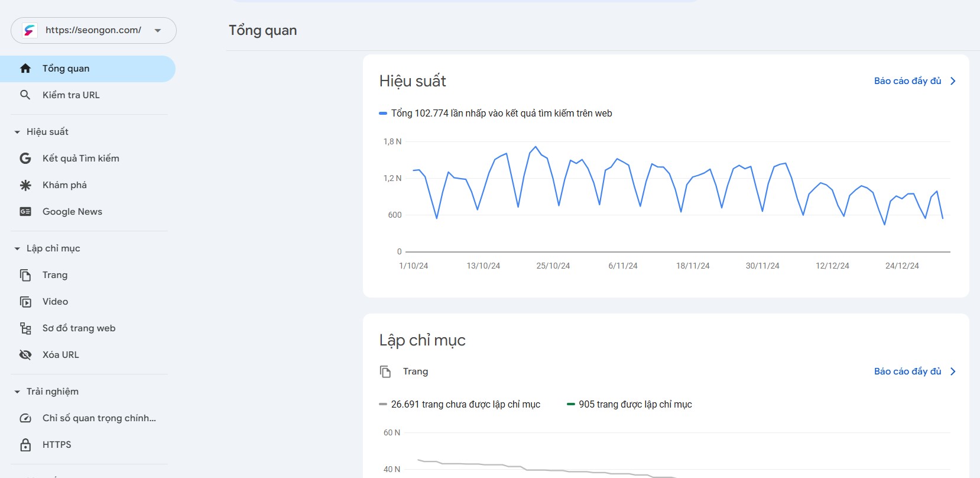Click the speedometer Core Web Vitals icon
Viewport: 980px width, 478px height.
click(x=25, y=418)
